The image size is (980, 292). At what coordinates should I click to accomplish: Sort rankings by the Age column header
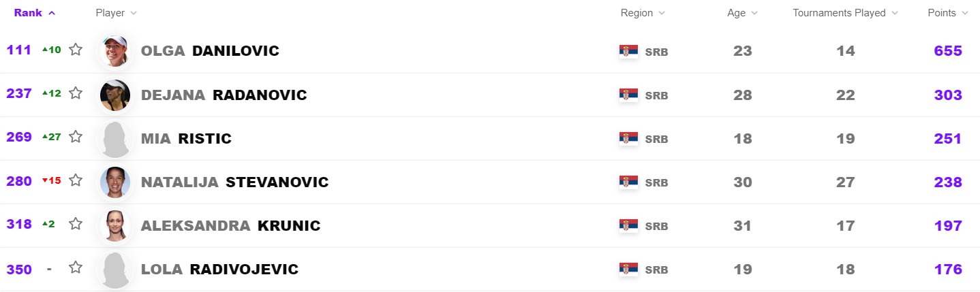click(742, 13)
